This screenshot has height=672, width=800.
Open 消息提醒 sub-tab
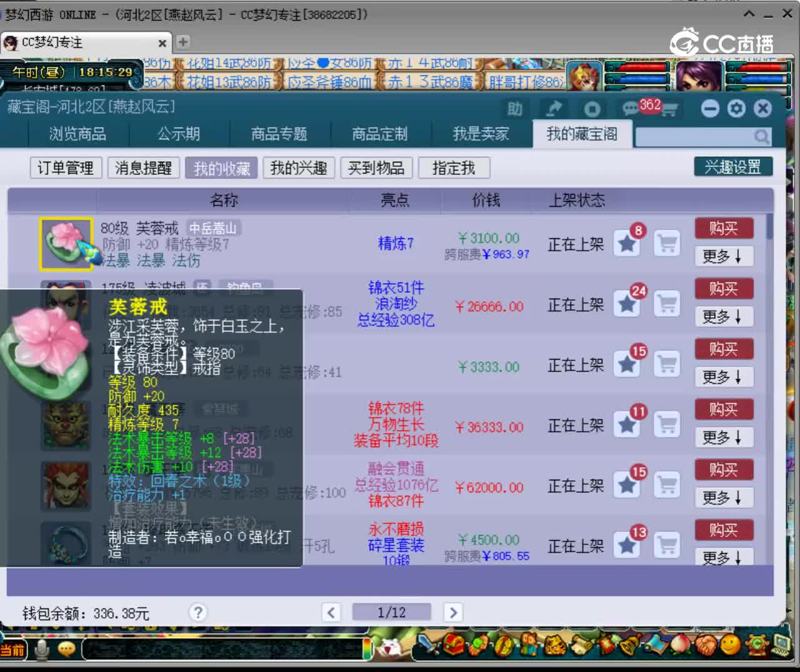coord(143,168)
